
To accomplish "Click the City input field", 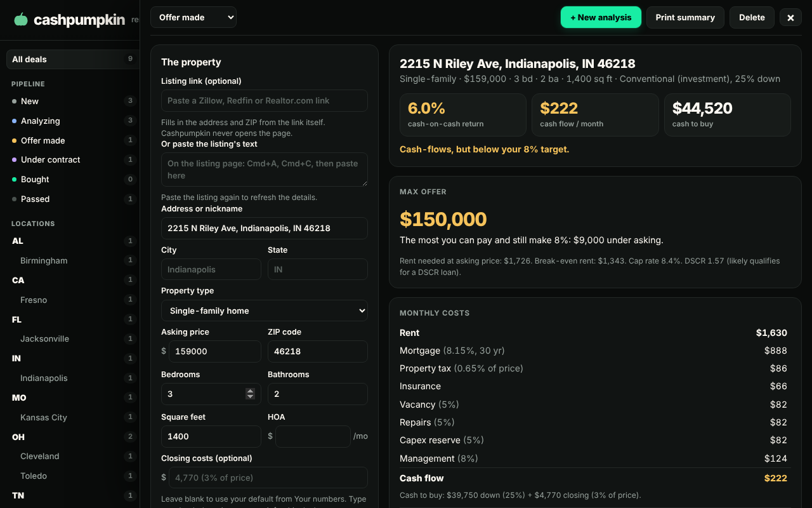I will pyautogui.click(x=211, y=269).
